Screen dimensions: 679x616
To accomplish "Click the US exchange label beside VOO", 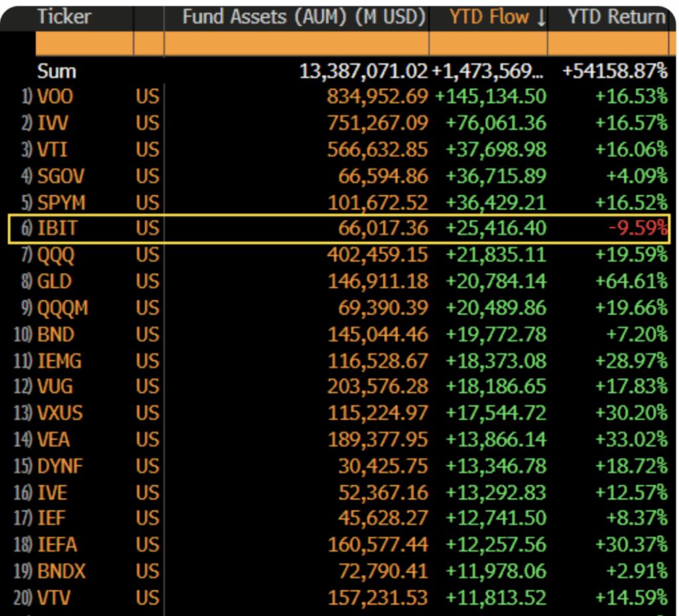I will point(147,97).
